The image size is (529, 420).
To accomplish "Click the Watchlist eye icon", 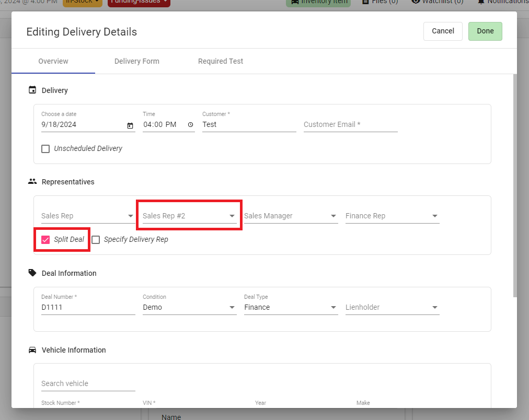I will click(x=416, y=2).
